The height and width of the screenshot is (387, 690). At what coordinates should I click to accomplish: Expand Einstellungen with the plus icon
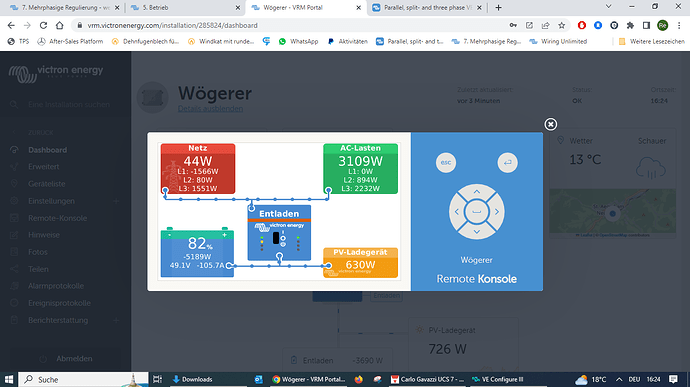pos(116,201)
